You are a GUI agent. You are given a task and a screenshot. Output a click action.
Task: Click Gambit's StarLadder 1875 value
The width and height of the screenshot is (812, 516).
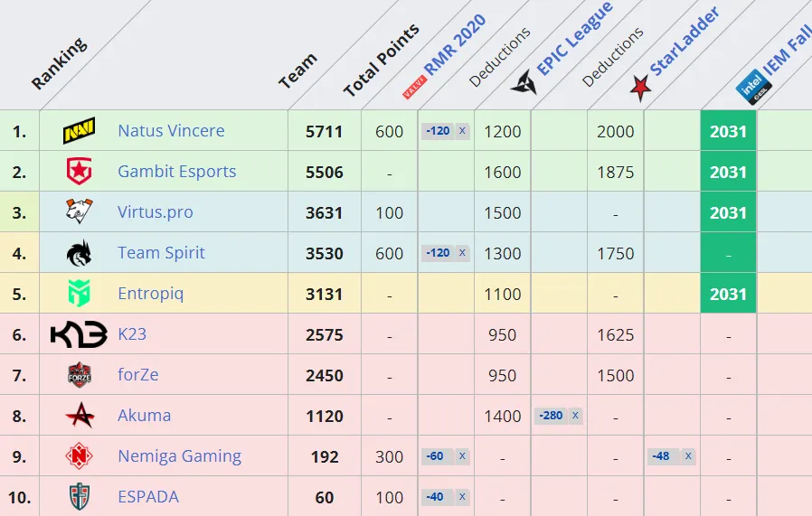click(615, 172)
